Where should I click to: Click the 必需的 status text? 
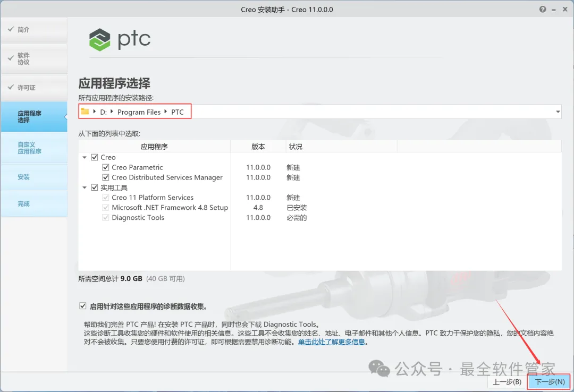coord(297,218)
